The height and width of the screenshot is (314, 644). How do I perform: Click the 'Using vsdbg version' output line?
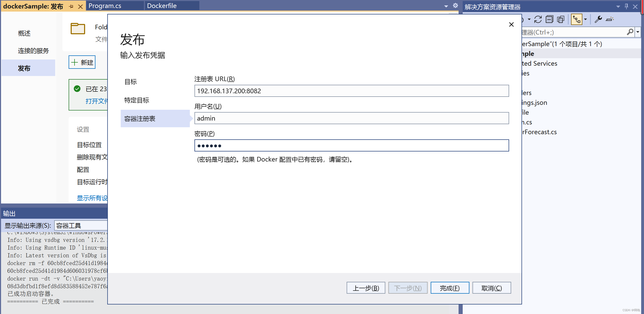click(57, 240)
